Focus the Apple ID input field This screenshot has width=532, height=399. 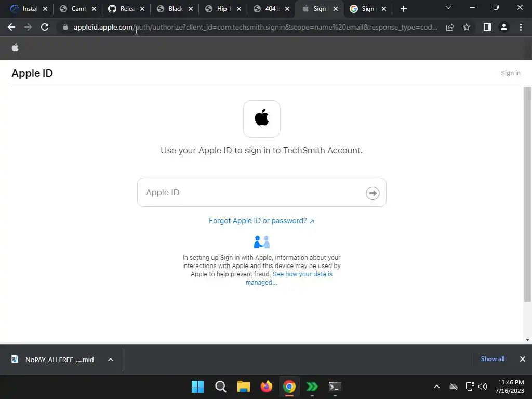[x=262, y=192]
